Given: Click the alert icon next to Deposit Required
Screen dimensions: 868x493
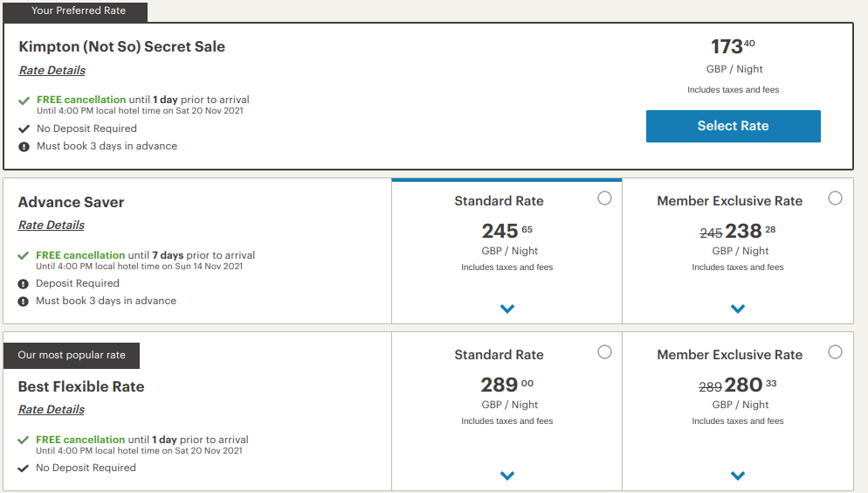Looking at the screenshot, I should tap(24, 284).
